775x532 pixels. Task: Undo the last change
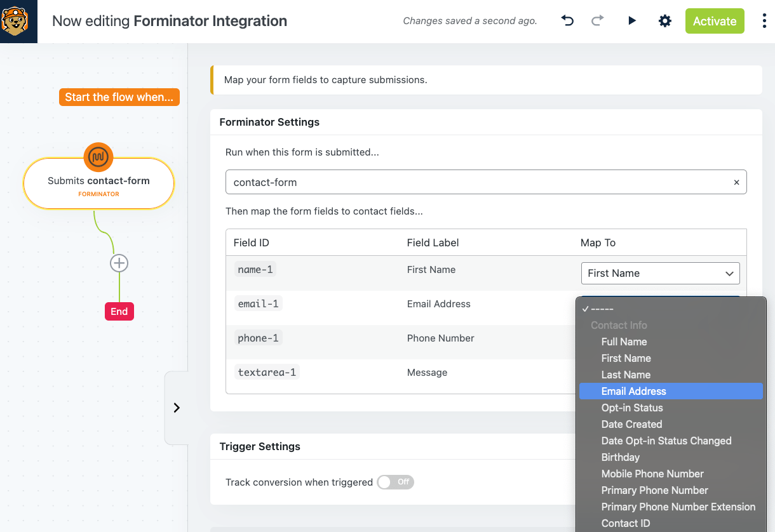click(x=567, y=21)
